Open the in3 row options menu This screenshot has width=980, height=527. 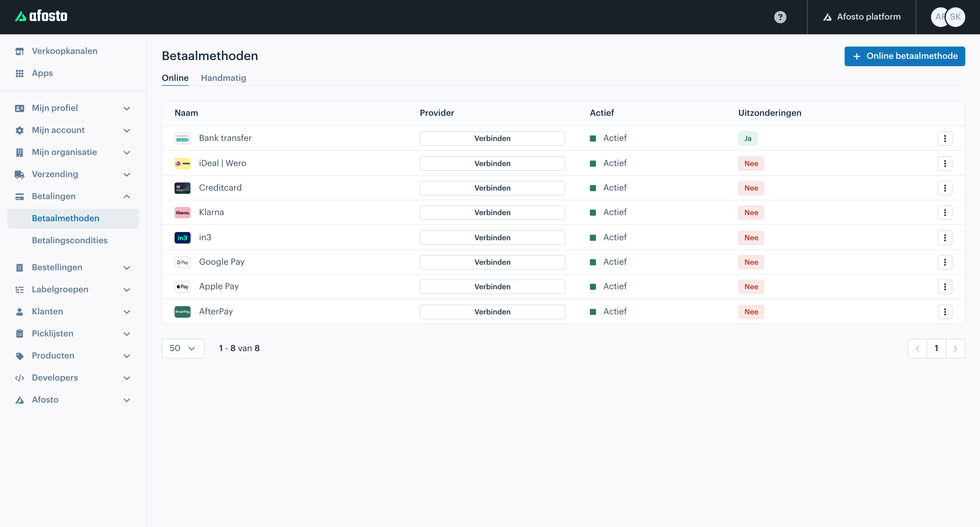(x=944, y=238)
